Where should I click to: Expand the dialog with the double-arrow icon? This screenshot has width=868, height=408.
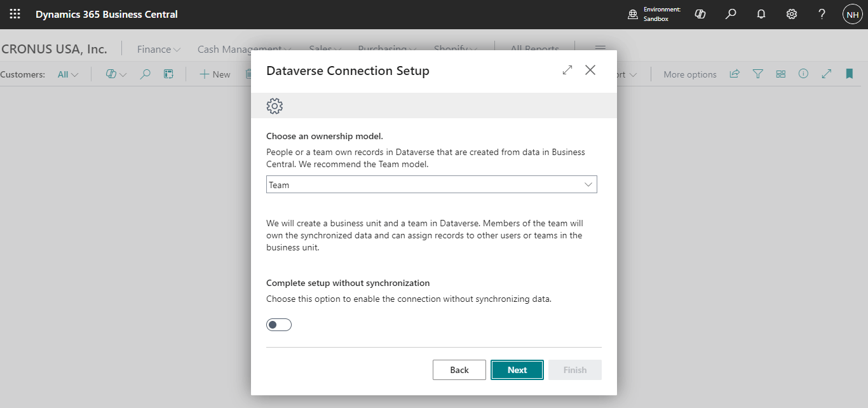tap(567, 71)
